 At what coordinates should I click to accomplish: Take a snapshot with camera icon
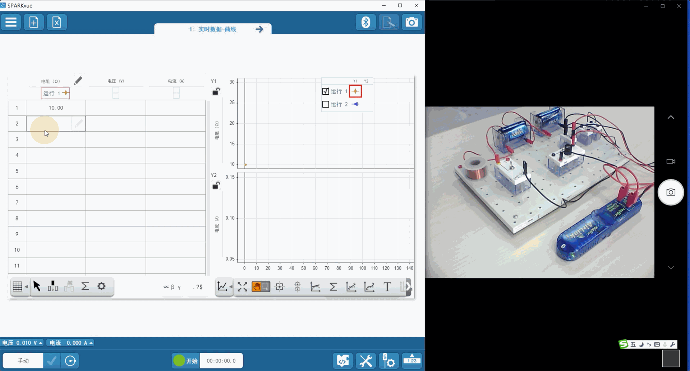point(412,22)
